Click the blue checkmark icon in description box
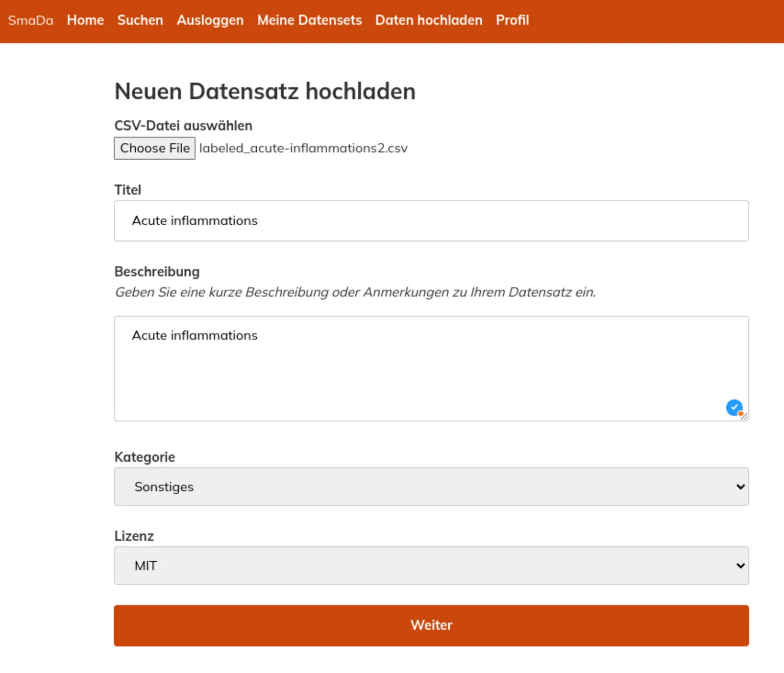The height and width of the screenshot is (673, 784). coord(734,407)
